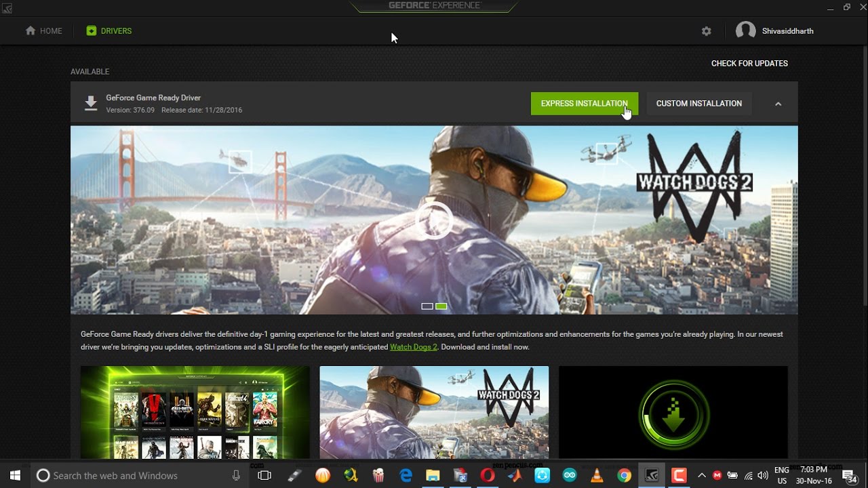868x488 pixels.
Task: Open Task View on the taskbar
Action: click(x=264, y=476)
